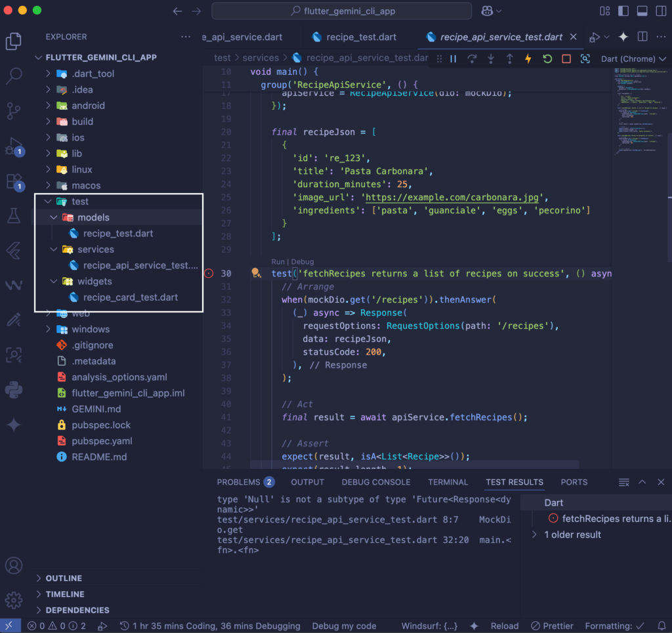Maximize the bottom panel size
The image size is (672, 633).
[642, 482]
